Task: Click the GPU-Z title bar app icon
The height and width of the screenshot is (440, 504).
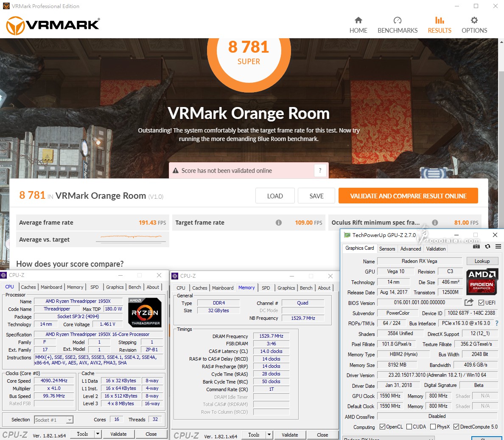Action: click(x=347, y=235)
